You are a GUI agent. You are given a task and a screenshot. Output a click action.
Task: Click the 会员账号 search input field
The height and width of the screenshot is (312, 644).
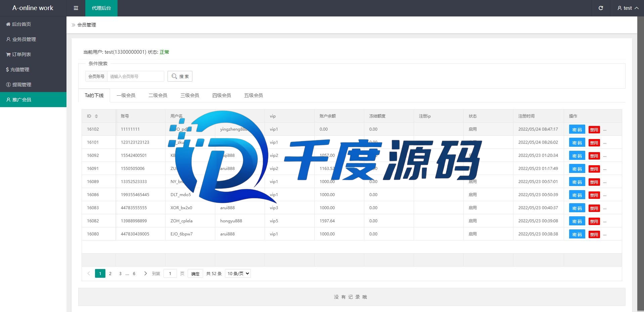pos(135,76)
